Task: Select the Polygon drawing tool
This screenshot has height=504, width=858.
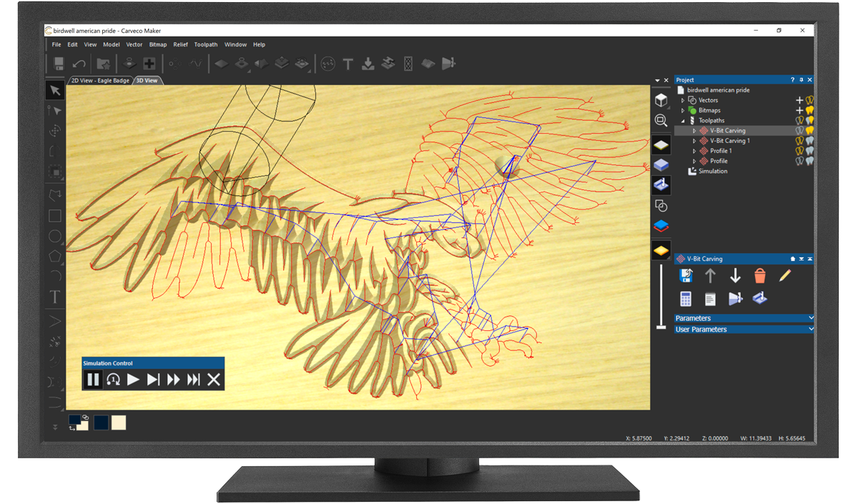Action: pos(54,256)
